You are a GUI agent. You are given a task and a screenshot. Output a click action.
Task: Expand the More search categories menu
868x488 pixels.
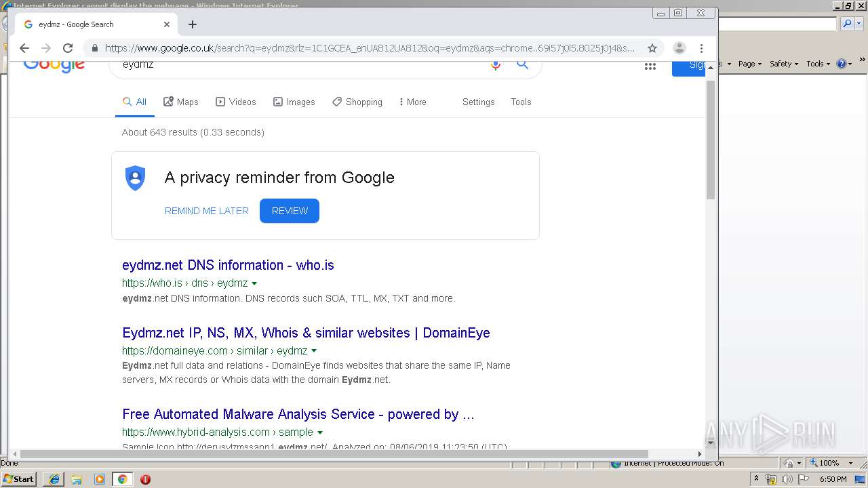click(x=413, y=102)
